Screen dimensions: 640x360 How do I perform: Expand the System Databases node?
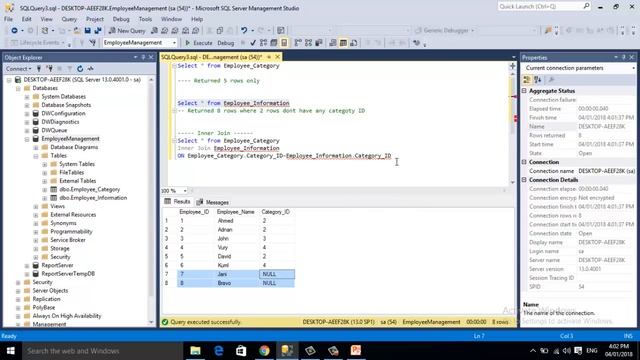(x=27, y=97)
